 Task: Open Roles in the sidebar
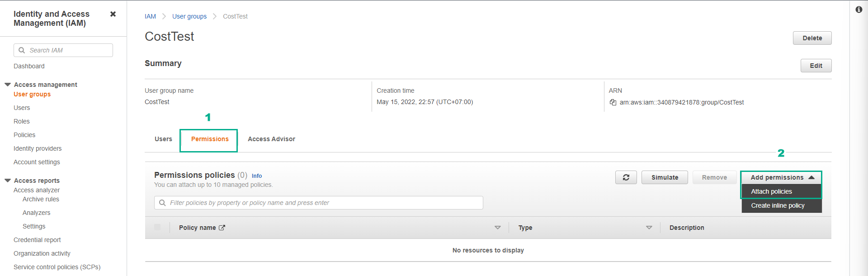click(x=22, y=121)
